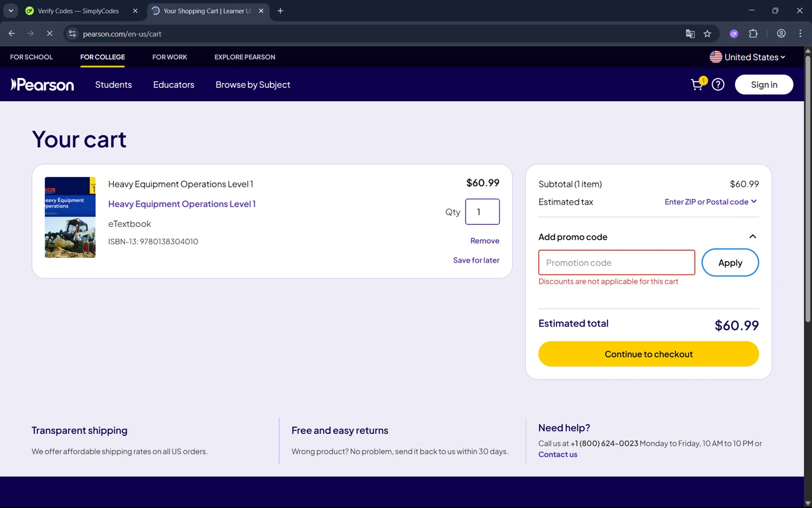Click the Transparent shipping heading
This screenshot has width=812, height=508.
(x=80, y=431)
